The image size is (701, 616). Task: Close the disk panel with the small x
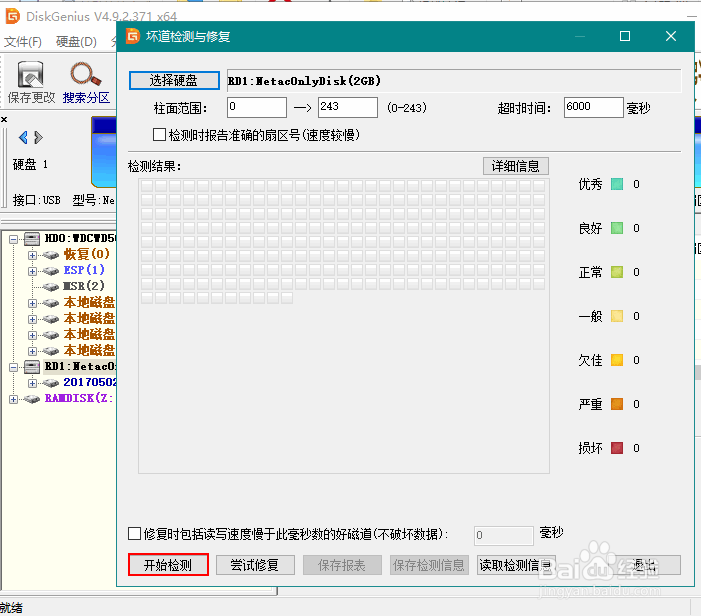click(4, 119)
